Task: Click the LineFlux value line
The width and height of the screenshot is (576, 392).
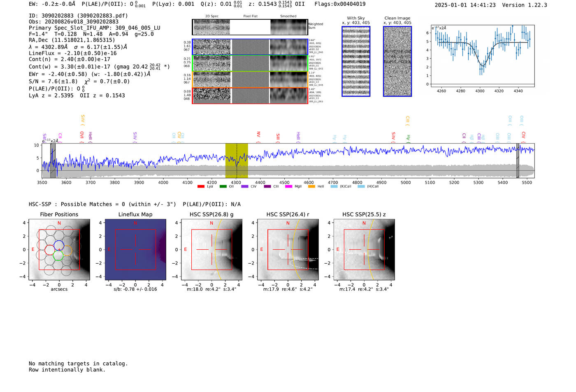Action: pos(73,53)
